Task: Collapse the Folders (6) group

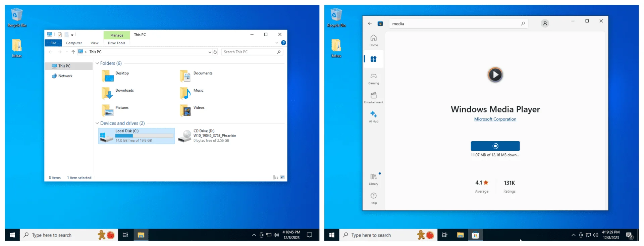Action: [97, 63]
